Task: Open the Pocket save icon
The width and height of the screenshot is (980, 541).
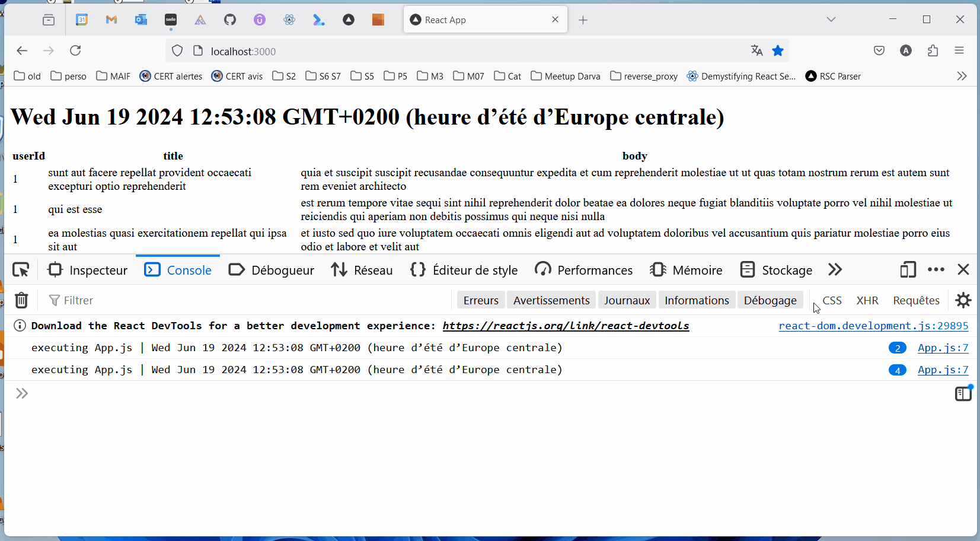Action: [879, 51]
